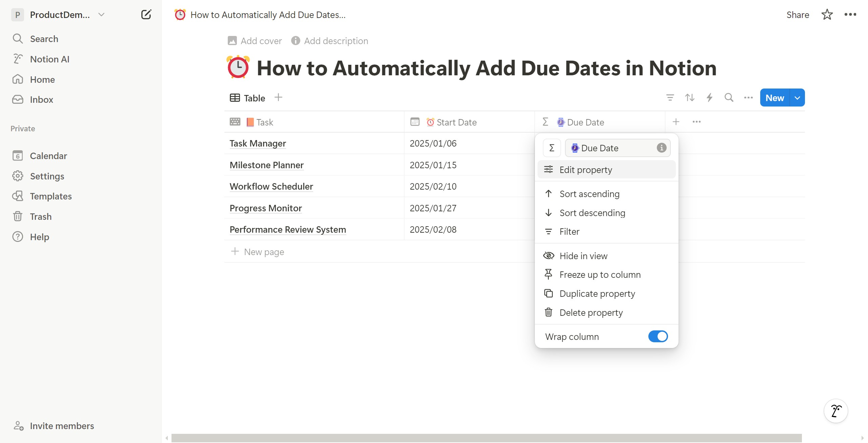Click the horizontal scrollbar
The image size is (868, 443).
(486, 438)
